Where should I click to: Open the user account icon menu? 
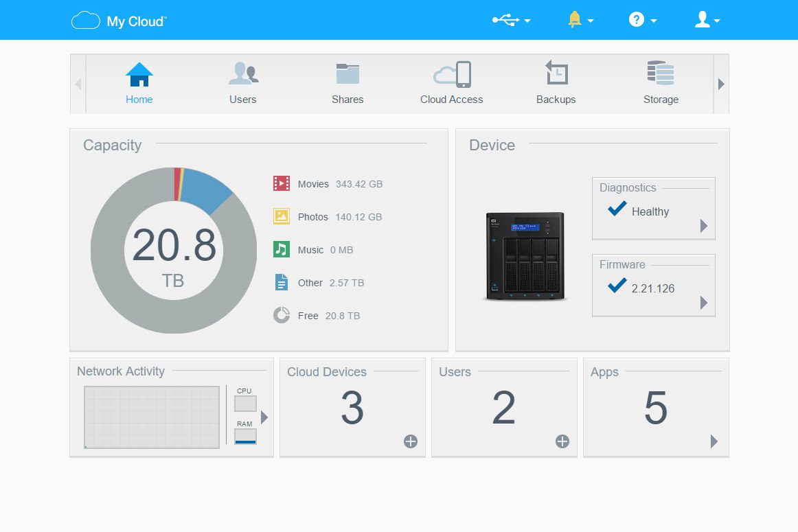point(703,19)
